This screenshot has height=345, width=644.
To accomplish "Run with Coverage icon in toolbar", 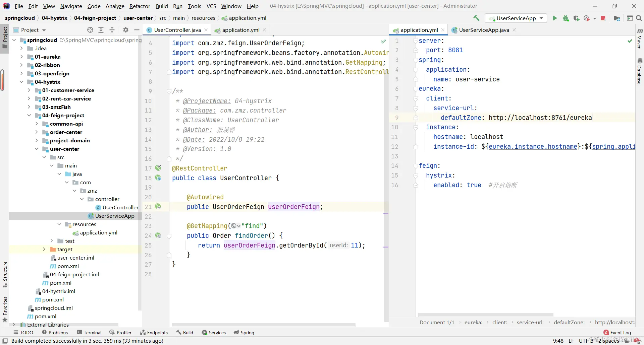I will pyautogui.click(x=576, y=18).
